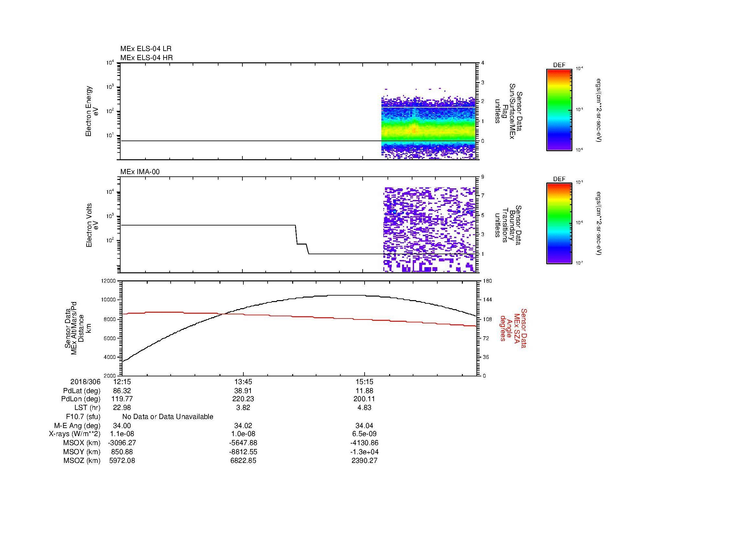756x534 pixels.
Task: Click the '12000' altitude axis tick label
Action: (x=108, y=281)
